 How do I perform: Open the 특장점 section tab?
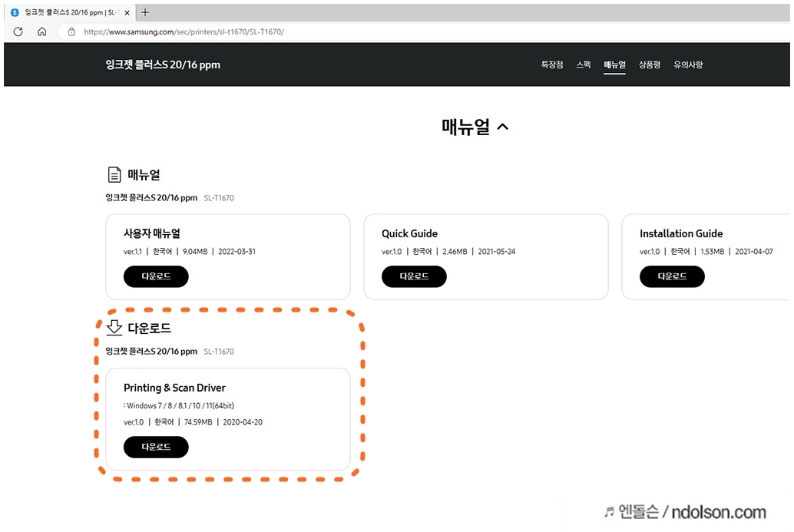click(552, 64)
